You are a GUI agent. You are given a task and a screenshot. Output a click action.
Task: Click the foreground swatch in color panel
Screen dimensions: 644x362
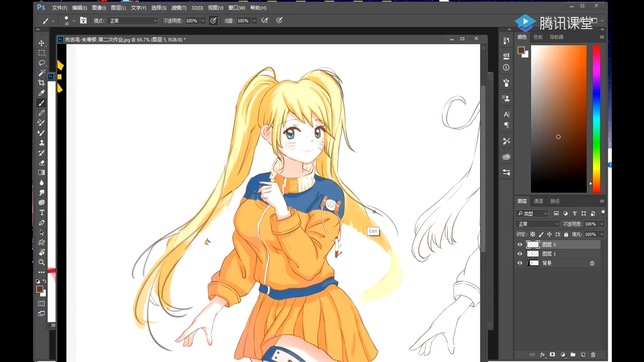(x=521, y=50)
